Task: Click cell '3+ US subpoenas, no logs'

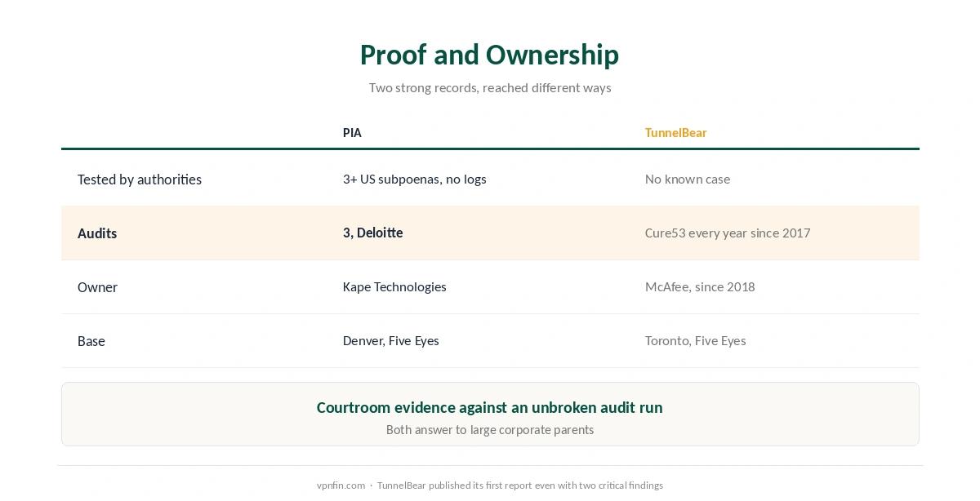Action: coord(415,180)
